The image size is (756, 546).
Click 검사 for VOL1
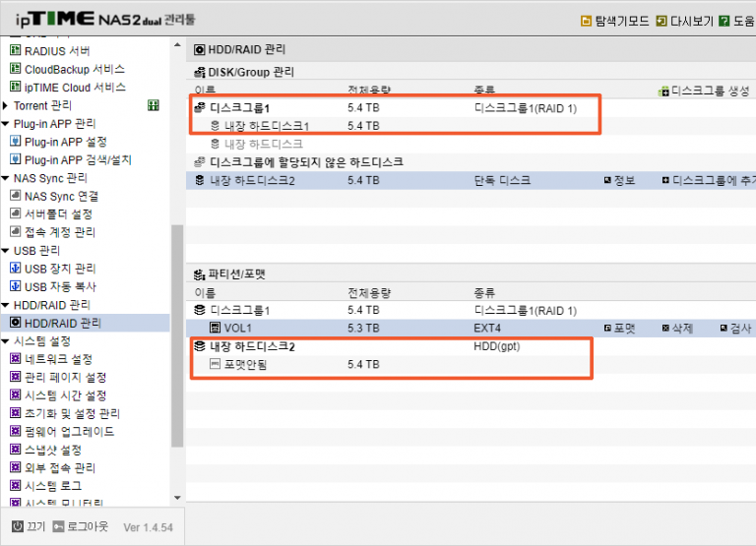pyautogui.click(x=735, y=329)
